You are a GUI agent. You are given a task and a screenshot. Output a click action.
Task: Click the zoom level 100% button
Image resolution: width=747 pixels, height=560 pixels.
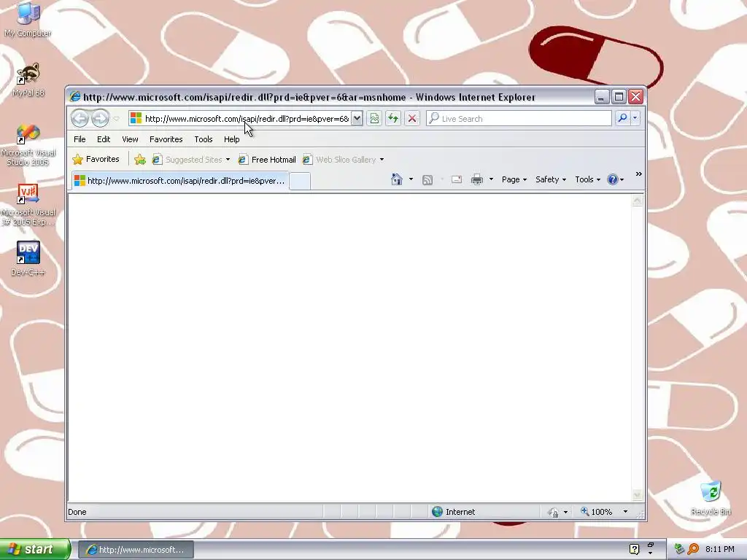coord(597,512)
